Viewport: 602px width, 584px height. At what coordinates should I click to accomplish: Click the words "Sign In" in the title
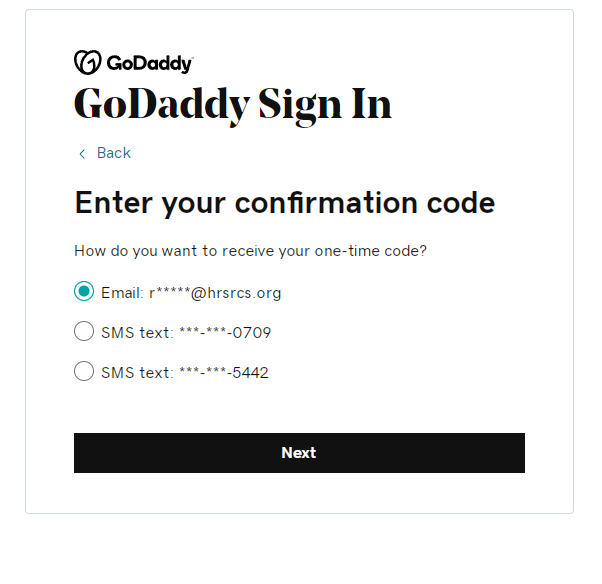[325, 104]
